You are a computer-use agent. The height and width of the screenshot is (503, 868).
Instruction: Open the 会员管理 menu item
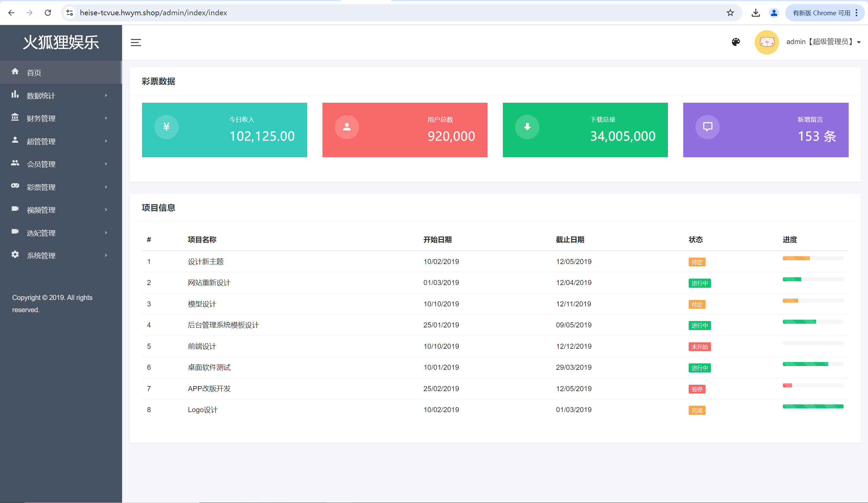41,164
